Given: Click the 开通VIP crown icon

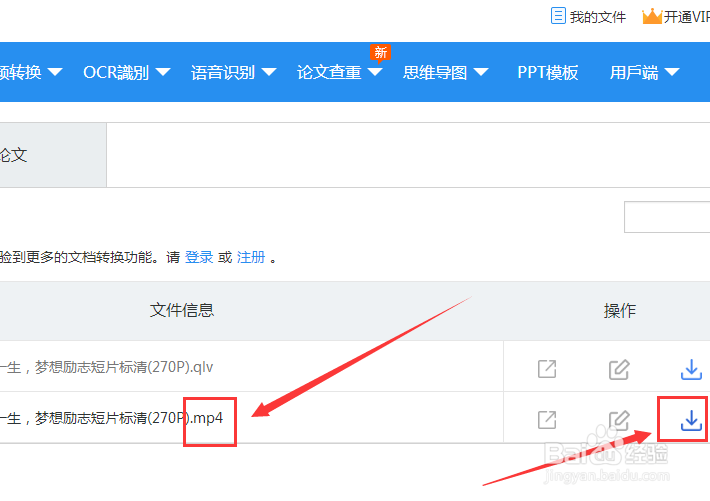Looking at the screenshot, I should pyautogui.click(x=652, y=16).
